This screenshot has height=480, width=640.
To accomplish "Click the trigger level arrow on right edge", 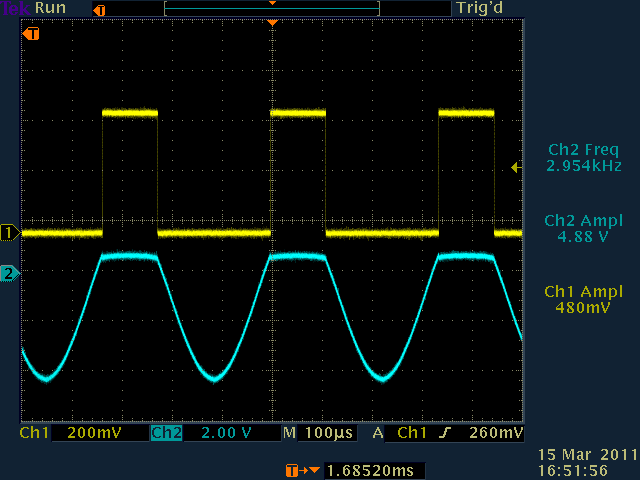I will coord(515,168).
